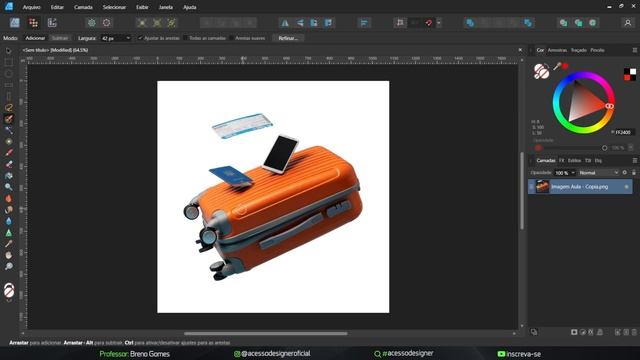Open the Color panel options menu
Screen dimensions: 640x360
pyautogui.click(x=635, y=50)
